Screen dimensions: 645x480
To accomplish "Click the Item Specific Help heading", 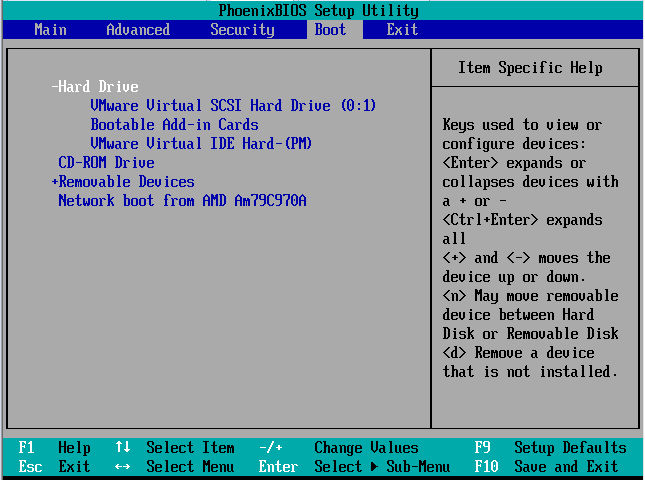I will [x=530, y=67].
